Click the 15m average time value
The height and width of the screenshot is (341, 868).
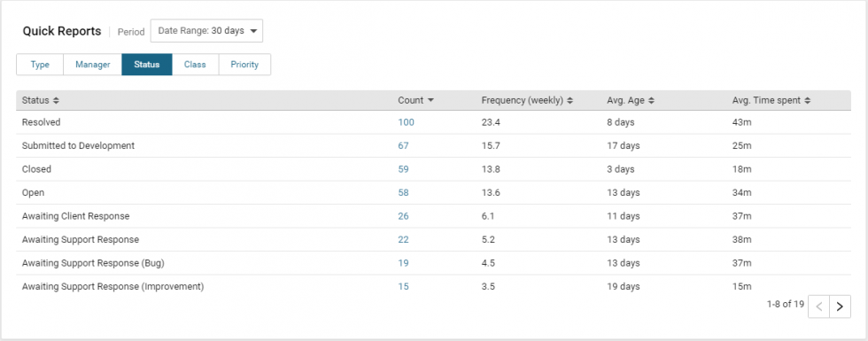pos(742,287)
